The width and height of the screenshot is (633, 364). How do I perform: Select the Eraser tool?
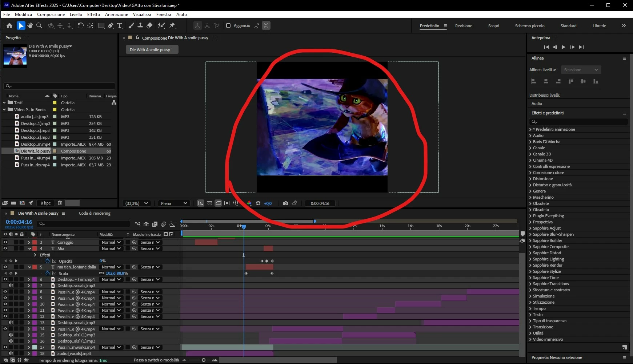pos(149,25)
